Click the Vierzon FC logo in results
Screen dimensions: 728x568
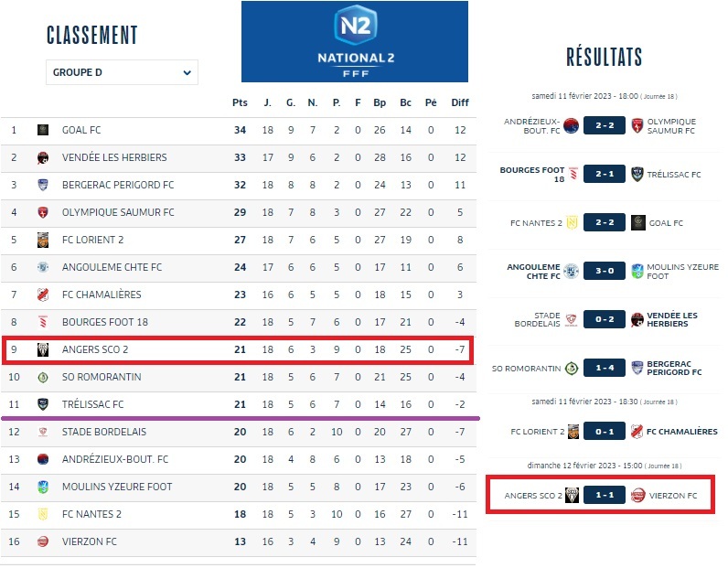pyautogui.click(x=637, y=496)
